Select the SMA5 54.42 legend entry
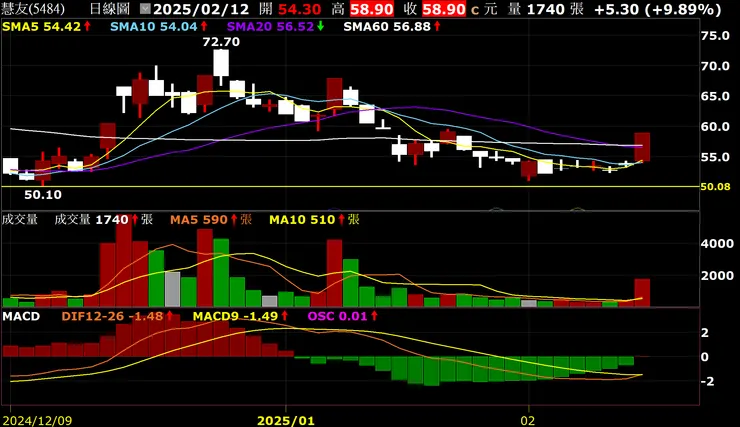740x427 pixels. pyautogui.click(x=46, y=27)
